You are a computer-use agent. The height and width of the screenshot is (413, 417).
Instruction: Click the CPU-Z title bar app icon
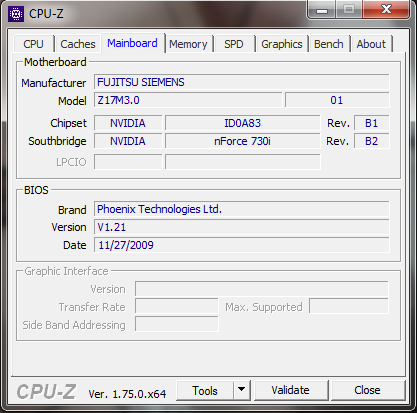coord(16,14)
